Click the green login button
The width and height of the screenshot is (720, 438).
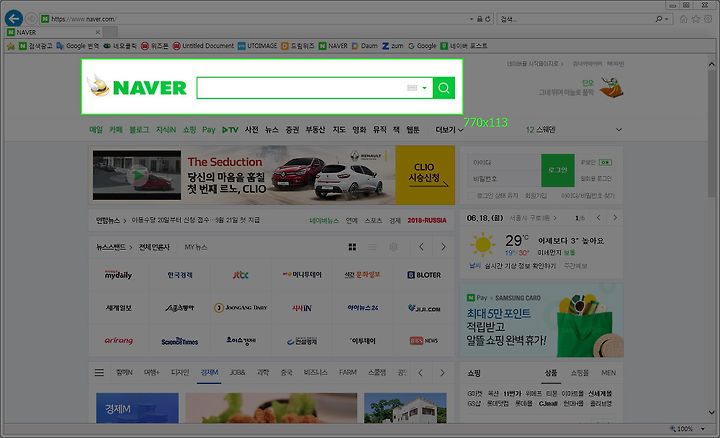pos(557,170)
